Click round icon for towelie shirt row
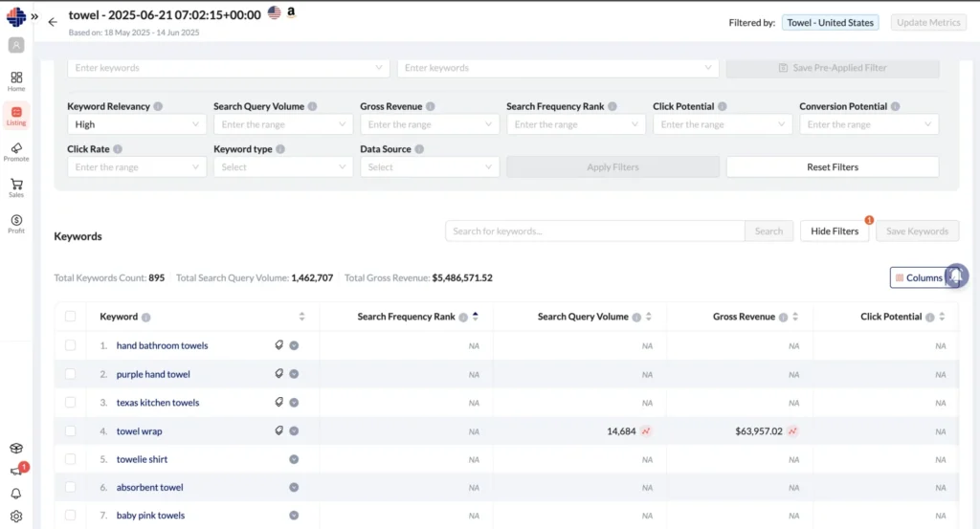This screenshot has height=529, width=980. (x=294, y=459)
